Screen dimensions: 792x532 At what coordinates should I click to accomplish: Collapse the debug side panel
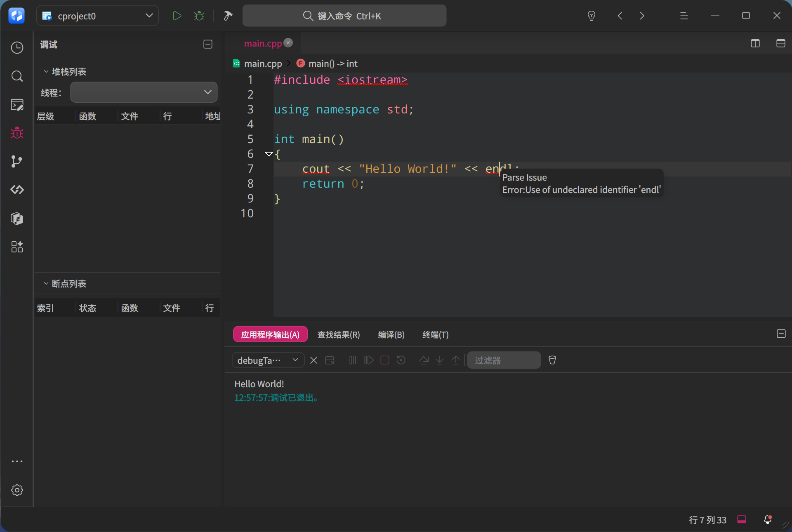[x=208, y=44]
